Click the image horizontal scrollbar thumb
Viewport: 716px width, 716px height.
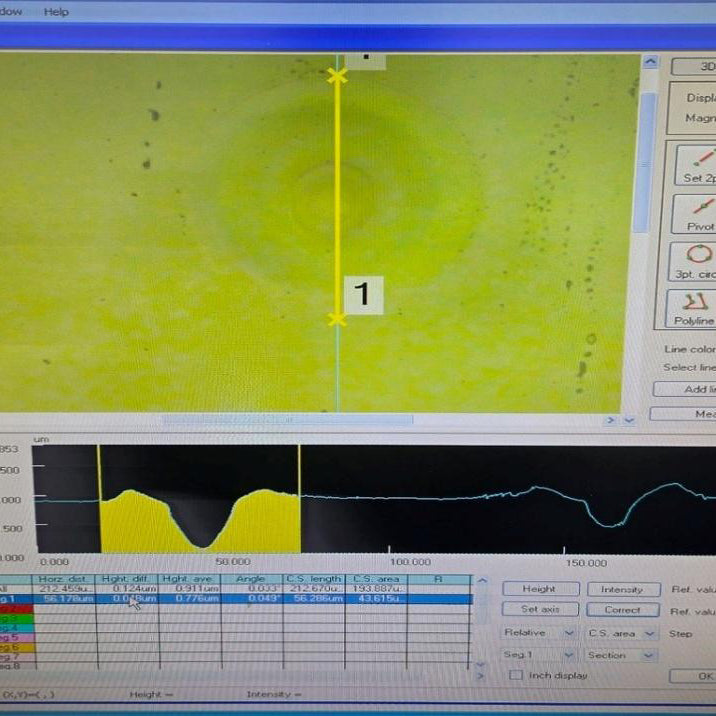point(288,419)
